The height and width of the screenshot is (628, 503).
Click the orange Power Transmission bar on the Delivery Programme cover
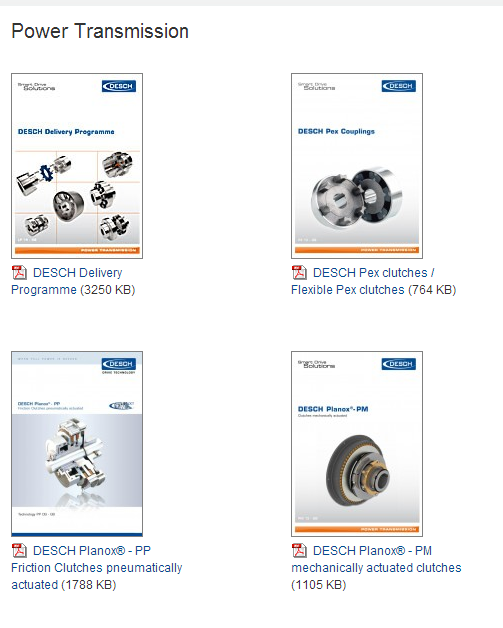77,250
